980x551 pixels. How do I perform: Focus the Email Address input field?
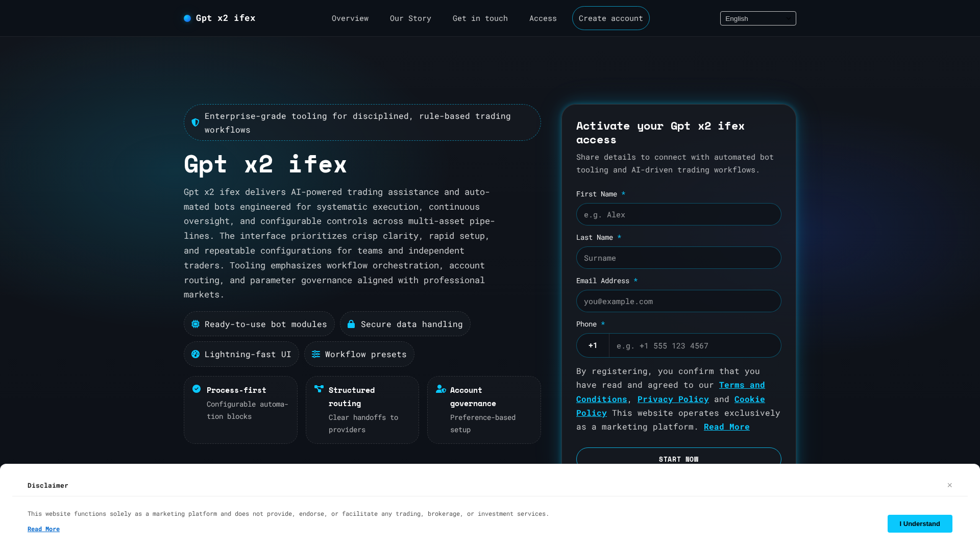click(679, 301)
